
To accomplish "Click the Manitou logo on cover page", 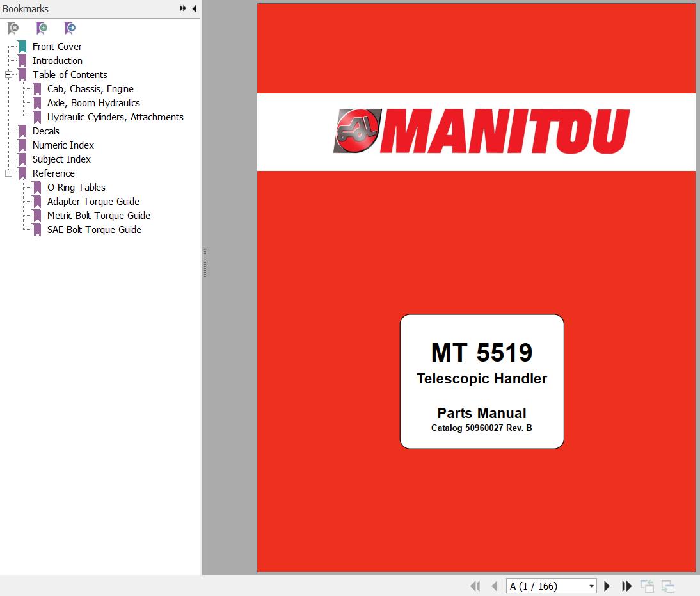I will [x=481, y=131].
